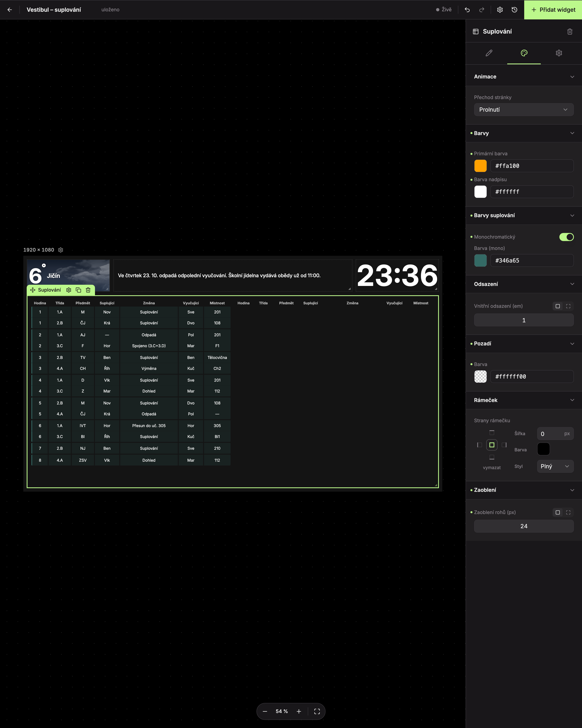The height and width of the screenshot is (728, 582).
Task: Set uniform inner padding mode
Action: [x=557, y=306]
